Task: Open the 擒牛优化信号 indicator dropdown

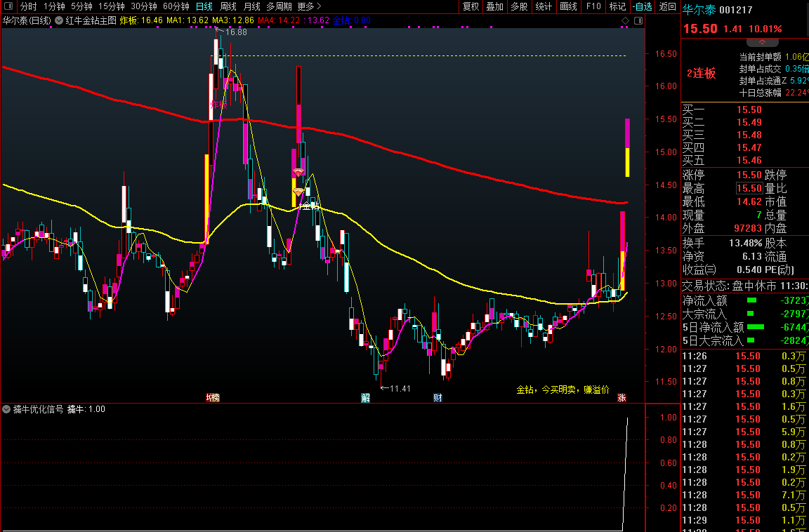Action: click(x=6, y=409)
